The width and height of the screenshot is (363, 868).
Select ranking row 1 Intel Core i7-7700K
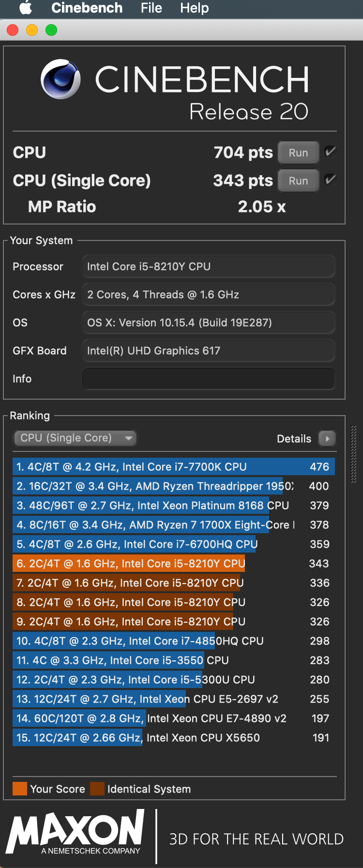[173, 467]
